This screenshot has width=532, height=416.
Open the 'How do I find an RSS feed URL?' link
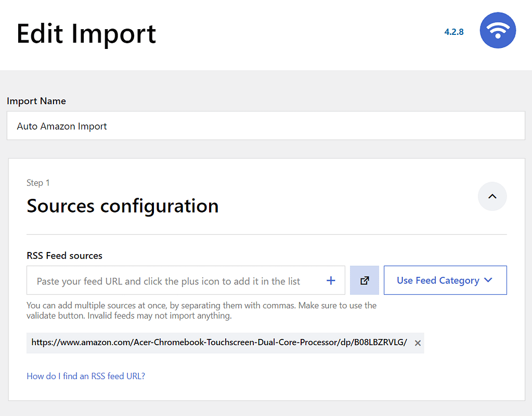tap(85, 376)
